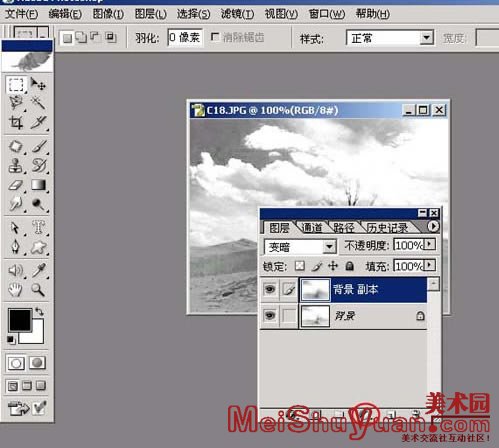Switch to the 历史记录 tab
This screenshot has height=448, width=499.
[387, 228]
